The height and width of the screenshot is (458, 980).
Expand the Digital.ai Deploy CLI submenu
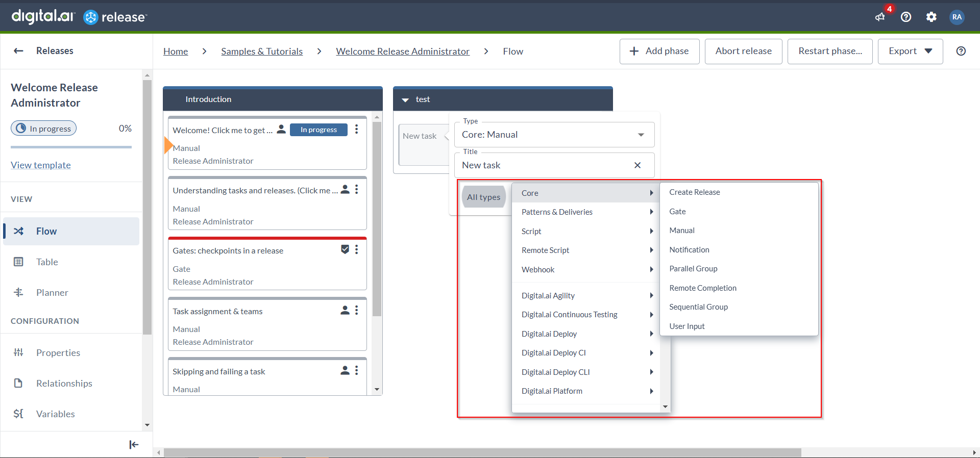(586, 372)
